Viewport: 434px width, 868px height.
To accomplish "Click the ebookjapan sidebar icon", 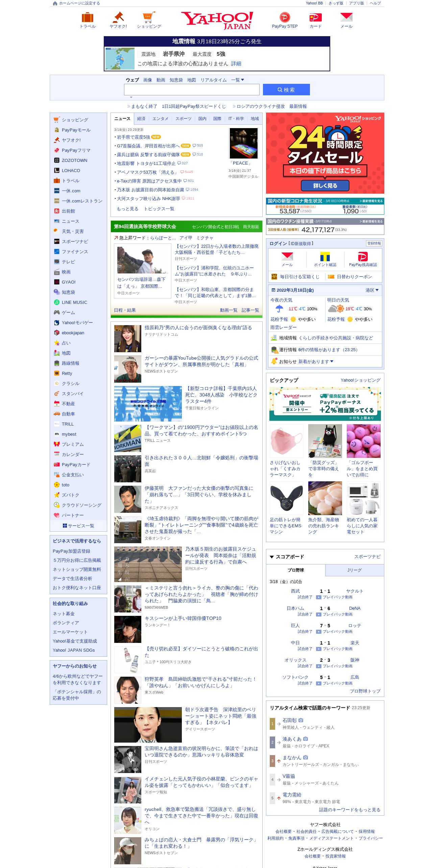I will point(57,333).
